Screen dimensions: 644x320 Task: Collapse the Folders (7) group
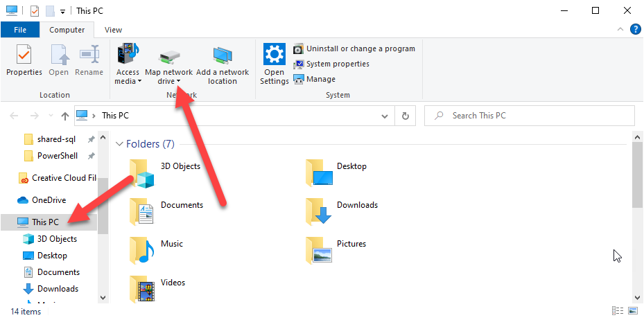click(x=119, y=144)
